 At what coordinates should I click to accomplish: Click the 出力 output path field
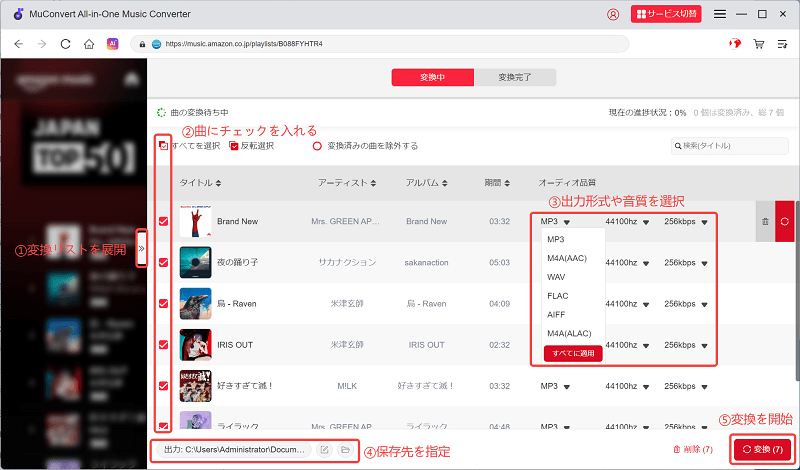coord(234,450)
